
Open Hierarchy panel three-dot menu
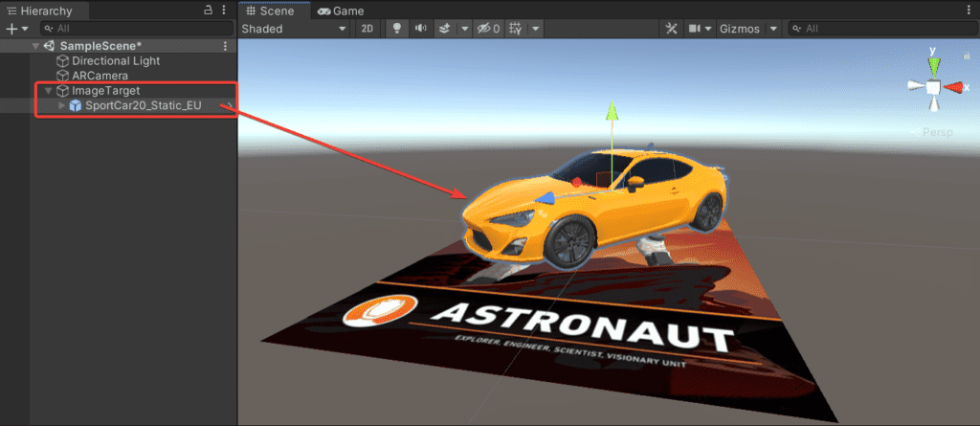224,10
